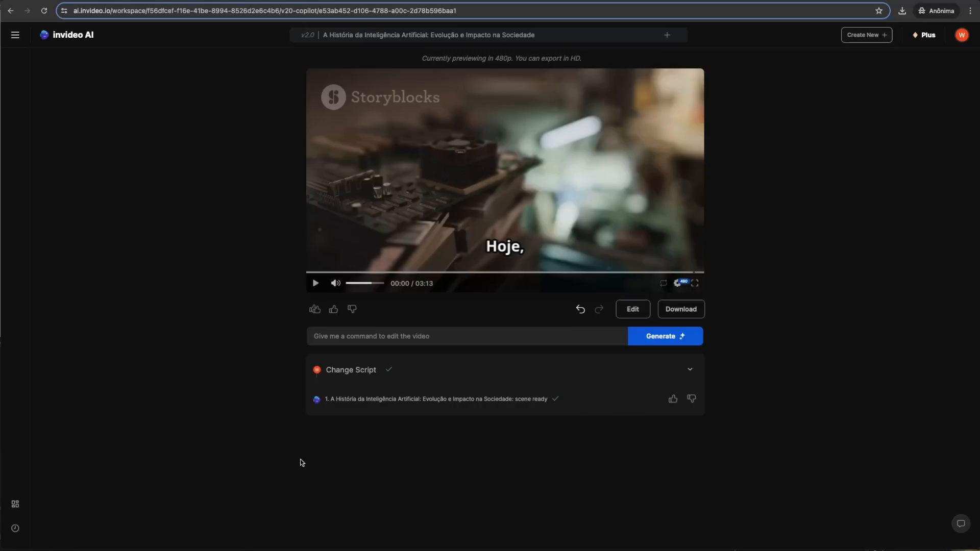This screenshot has width=980, height=551.
Task: Expand the video to fullscreen
Action: pos(695,283)
